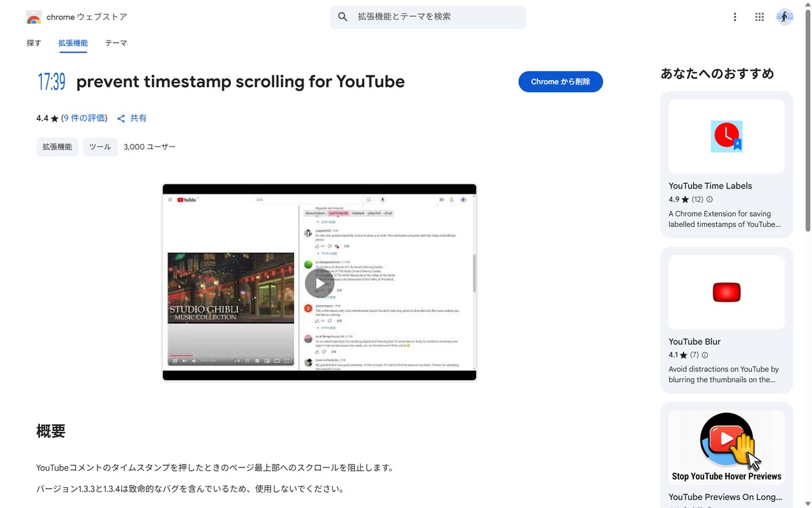
Task: Open the YouTube Time Labels title
Action: tap(710, 186)
